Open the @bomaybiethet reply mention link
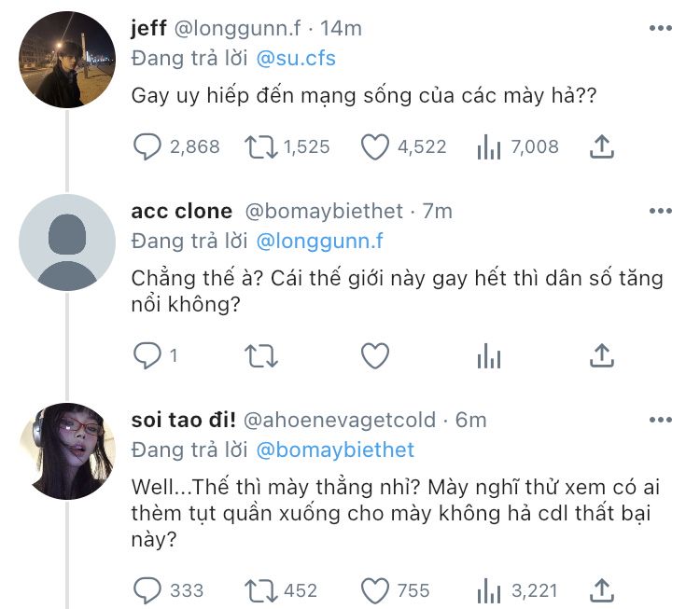The width and height of the screenshot is (700, 609). (334, 450)
